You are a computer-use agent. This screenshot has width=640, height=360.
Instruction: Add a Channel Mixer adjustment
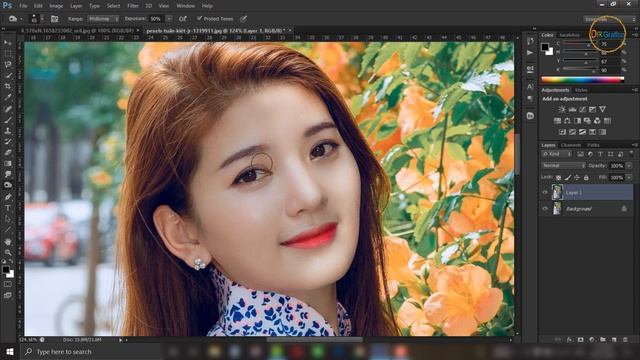click(x=597, y=121)
